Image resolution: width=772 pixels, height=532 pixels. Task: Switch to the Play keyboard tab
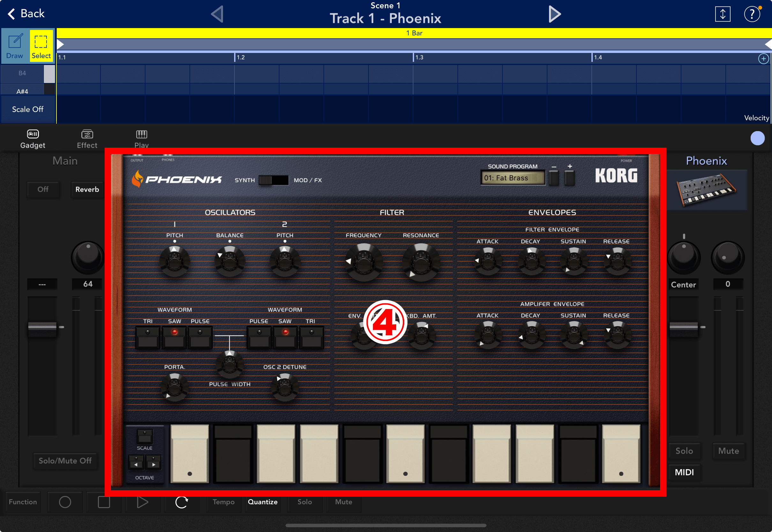[x=142, y=139]
